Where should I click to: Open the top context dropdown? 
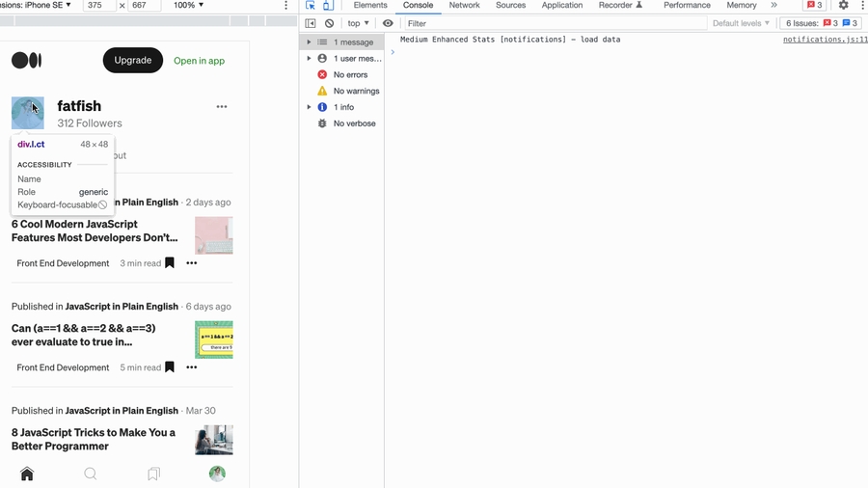click(358, 23)
